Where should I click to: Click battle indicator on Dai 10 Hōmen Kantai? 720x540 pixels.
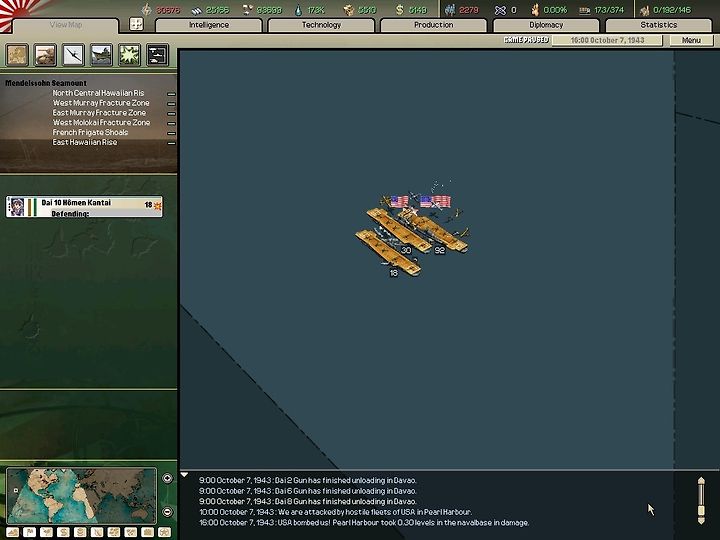[x=158, y=206]
